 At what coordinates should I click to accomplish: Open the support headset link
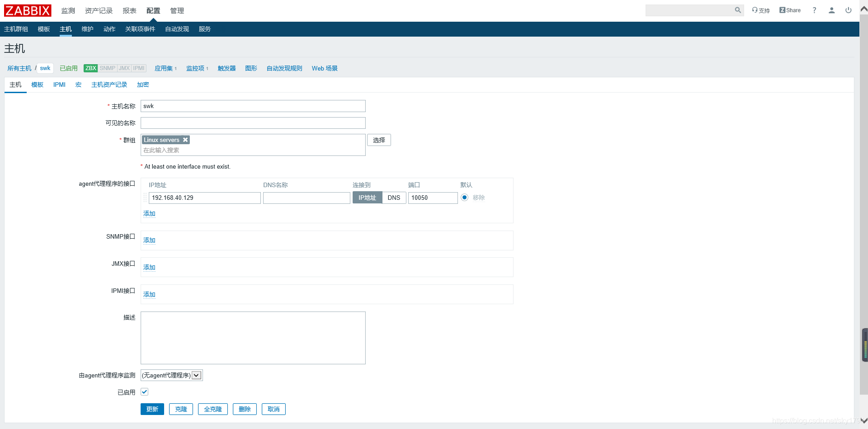761,10
